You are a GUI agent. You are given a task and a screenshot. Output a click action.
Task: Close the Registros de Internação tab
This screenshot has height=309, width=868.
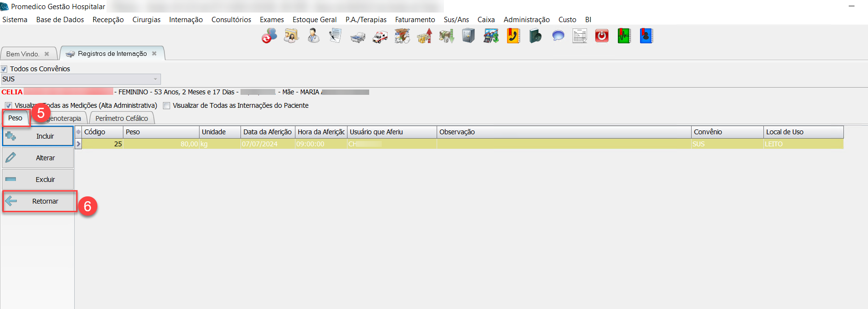click(154, 53)
